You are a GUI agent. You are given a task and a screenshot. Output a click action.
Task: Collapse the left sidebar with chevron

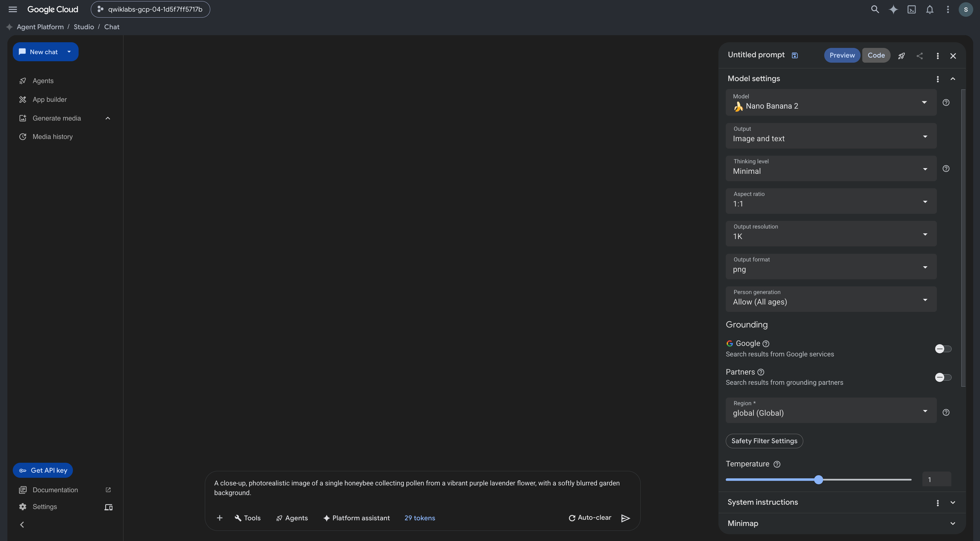22,525
